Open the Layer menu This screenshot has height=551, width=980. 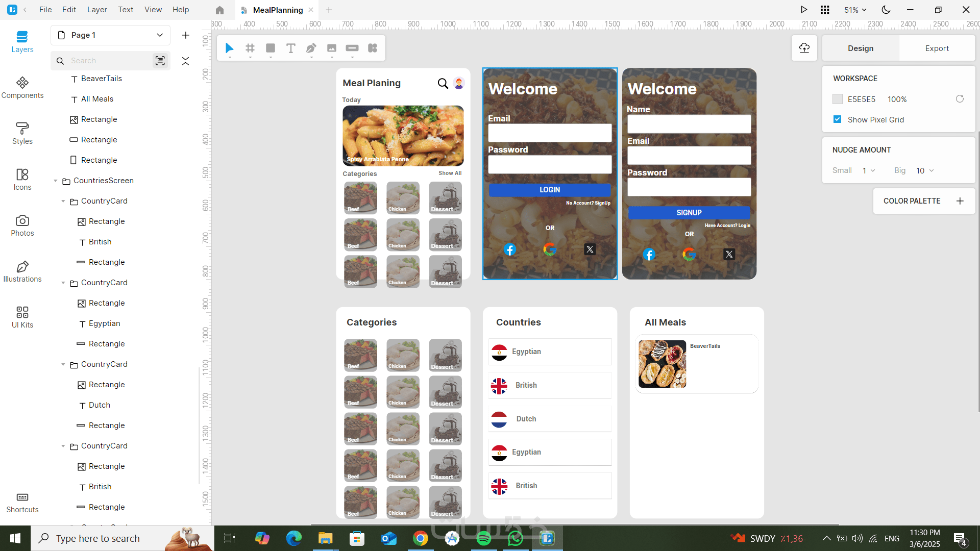pos(97,10)
